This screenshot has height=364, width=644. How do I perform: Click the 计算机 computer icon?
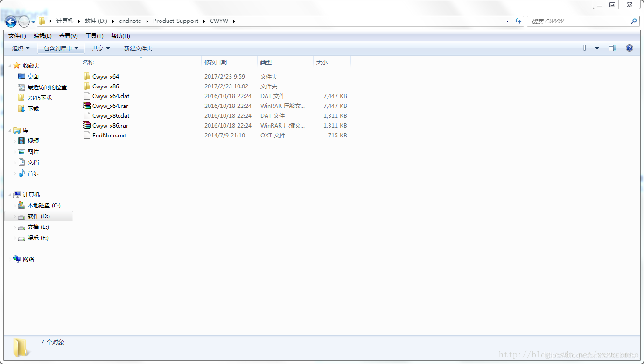tap(17, 194)
